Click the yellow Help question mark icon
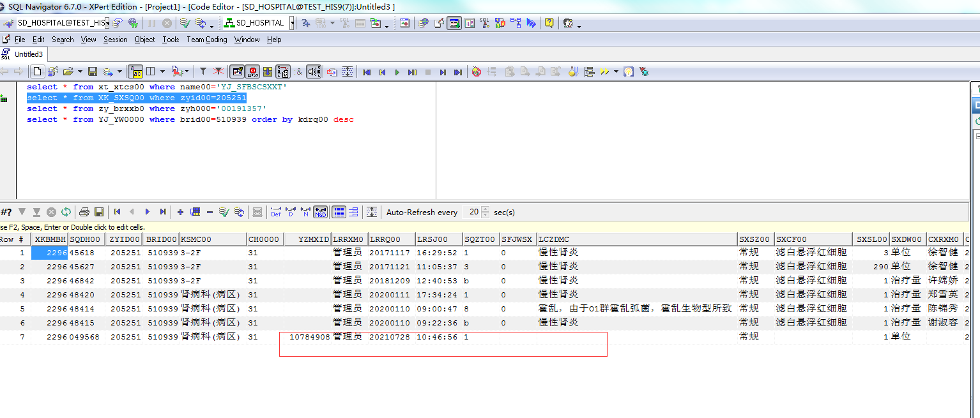The width and height of the screenshot is (980, 418). click(549, 23)
